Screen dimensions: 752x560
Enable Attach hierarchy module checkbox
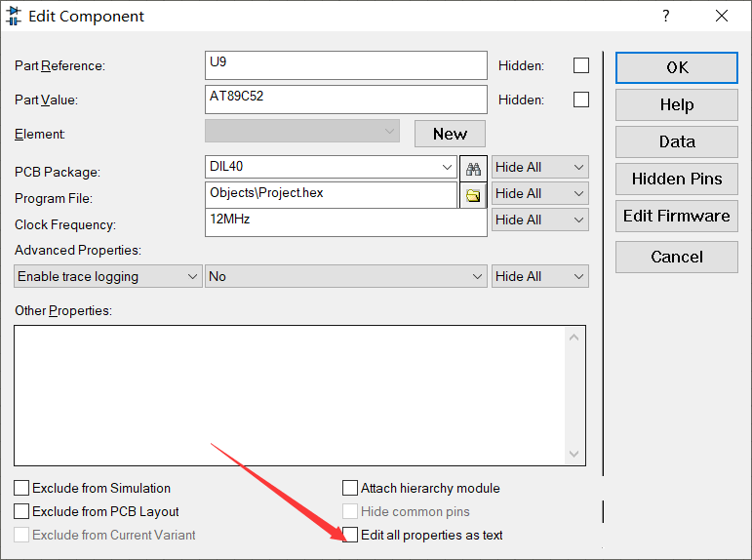click(351, 488)
